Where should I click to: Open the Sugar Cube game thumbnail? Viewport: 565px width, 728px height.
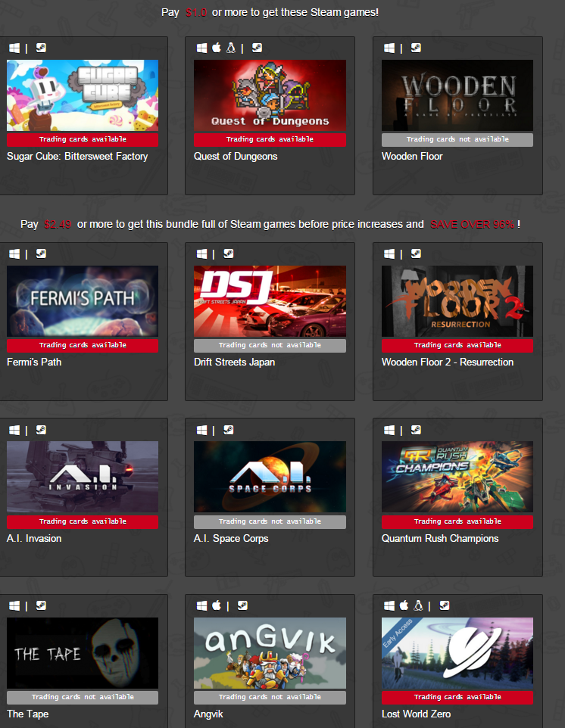83,95
